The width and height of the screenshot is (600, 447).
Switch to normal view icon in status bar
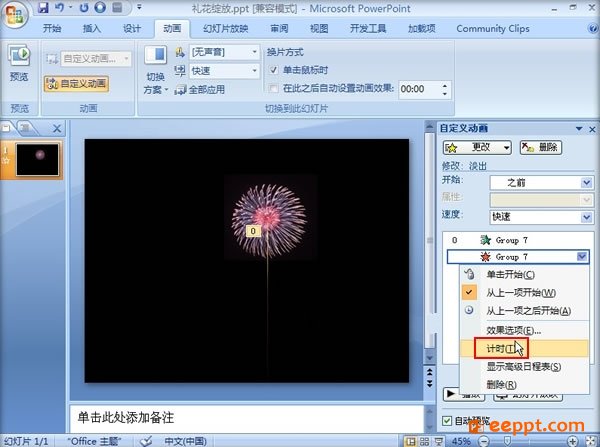coord(411,441)
